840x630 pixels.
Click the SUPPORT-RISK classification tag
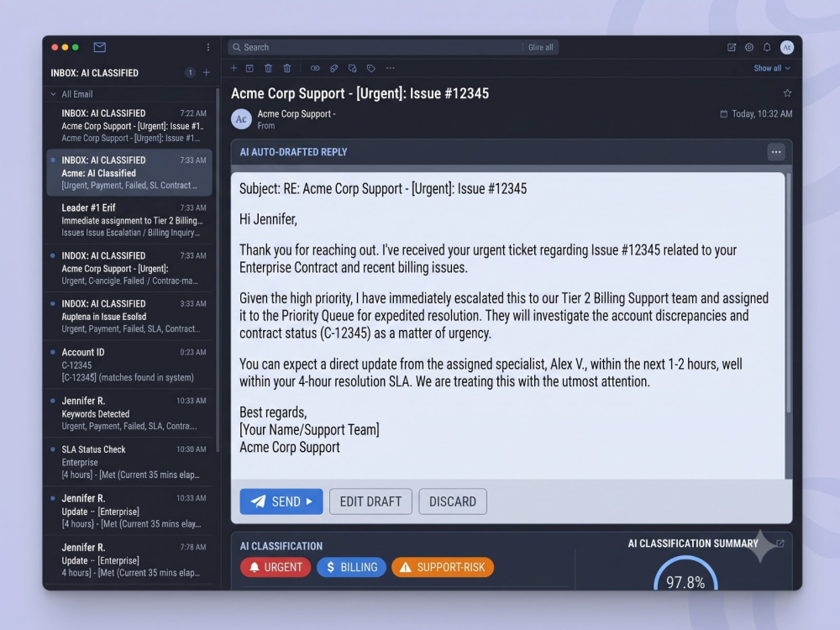[443, 567]
